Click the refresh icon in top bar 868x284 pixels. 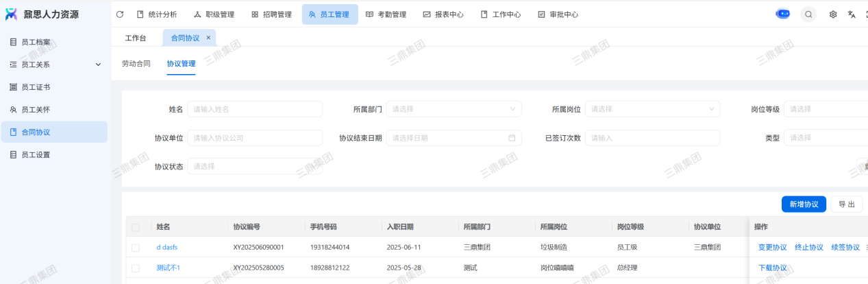tap(120, 14)
